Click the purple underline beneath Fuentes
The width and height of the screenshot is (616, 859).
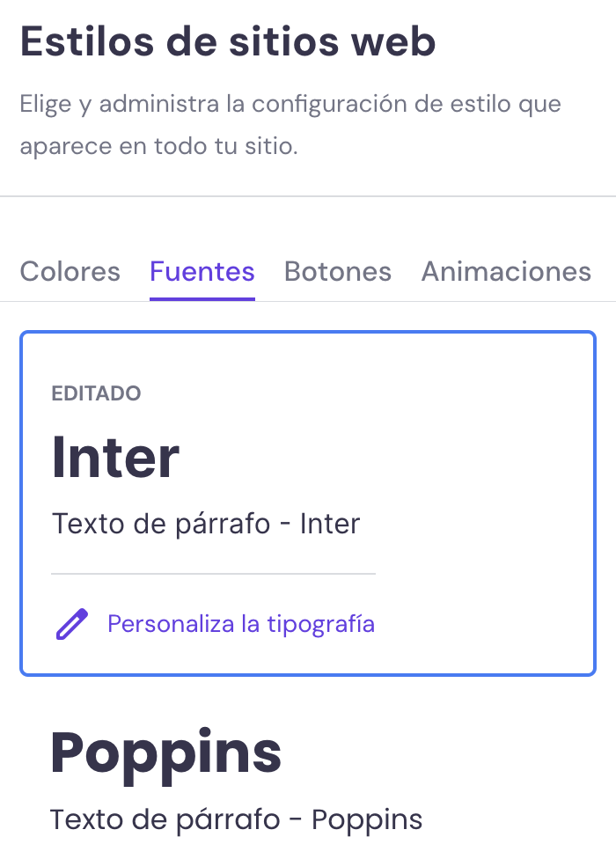click(x=202, y=297)
